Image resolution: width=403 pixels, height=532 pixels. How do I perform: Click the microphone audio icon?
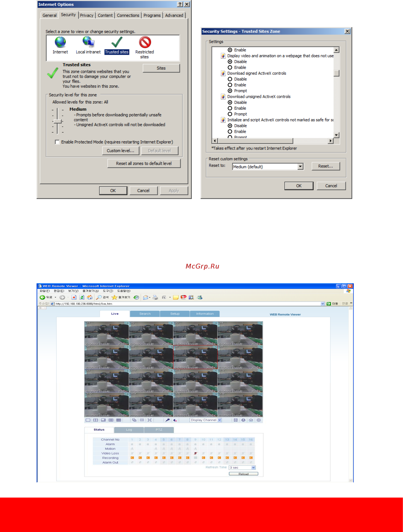pos(168,420)
